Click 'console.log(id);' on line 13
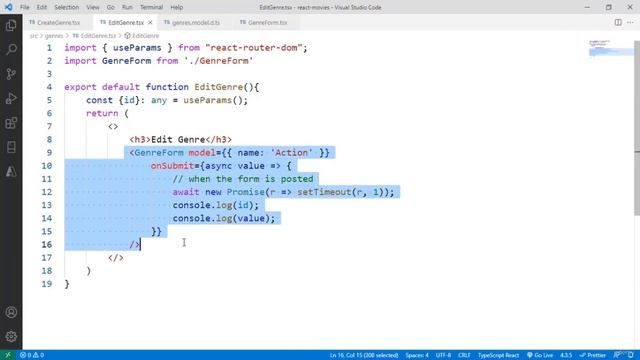Image resolution: width=640 pixels, height=360 pixels. click(x=216, y=205)
